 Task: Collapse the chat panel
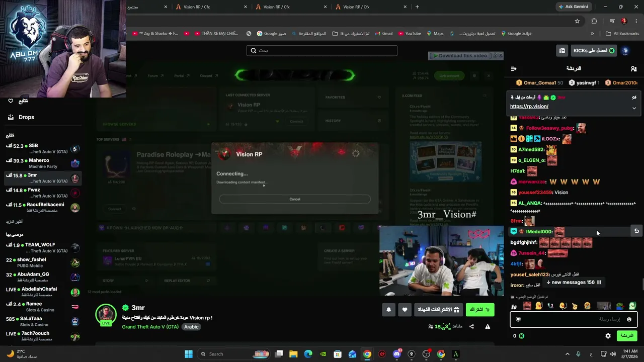[x=514, y=68]
